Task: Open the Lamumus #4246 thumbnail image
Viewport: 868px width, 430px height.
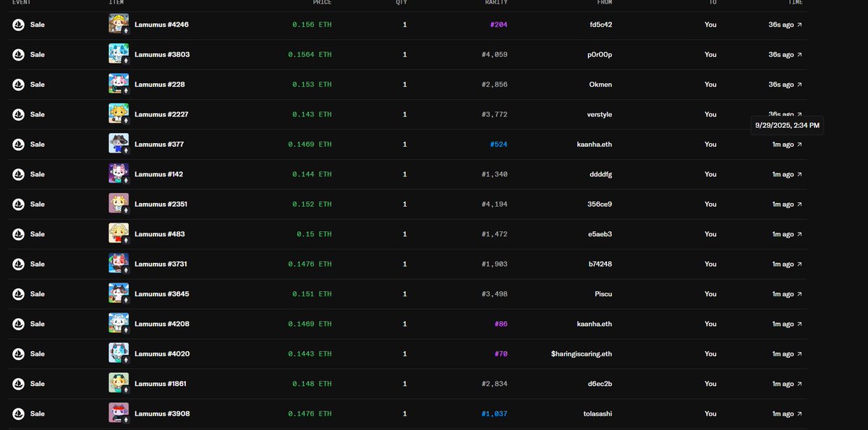Action: [x=119, y=25]
